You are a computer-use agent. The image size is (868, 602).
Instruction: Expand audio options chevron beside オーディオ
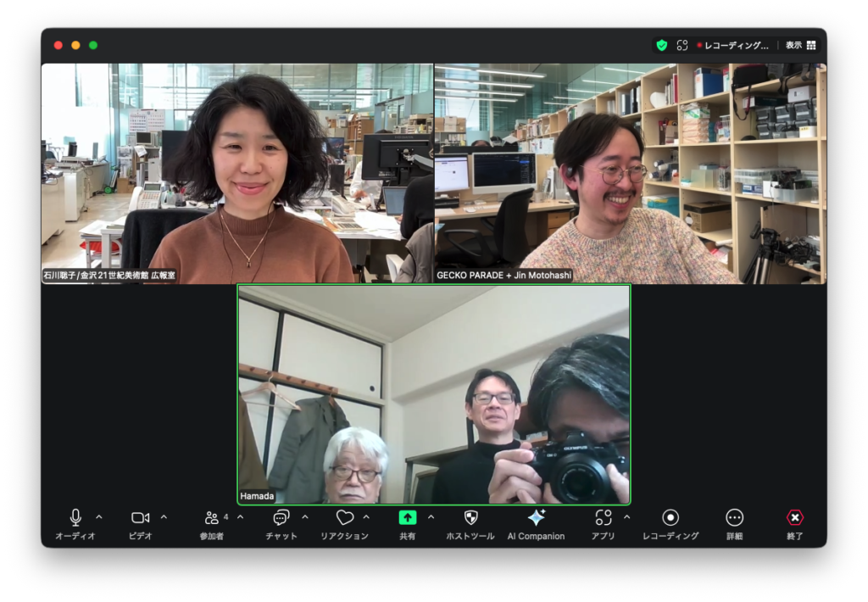[98, 517]
